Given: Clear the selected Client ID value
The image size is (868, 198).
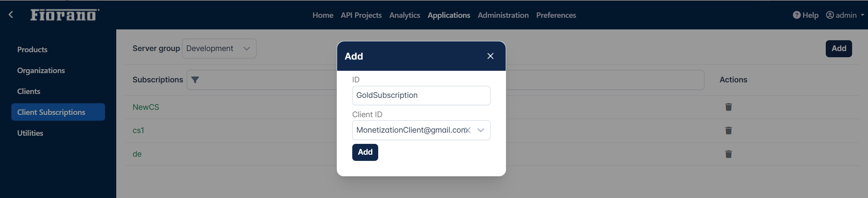Looking at the screenshot, I should (468, 130).
